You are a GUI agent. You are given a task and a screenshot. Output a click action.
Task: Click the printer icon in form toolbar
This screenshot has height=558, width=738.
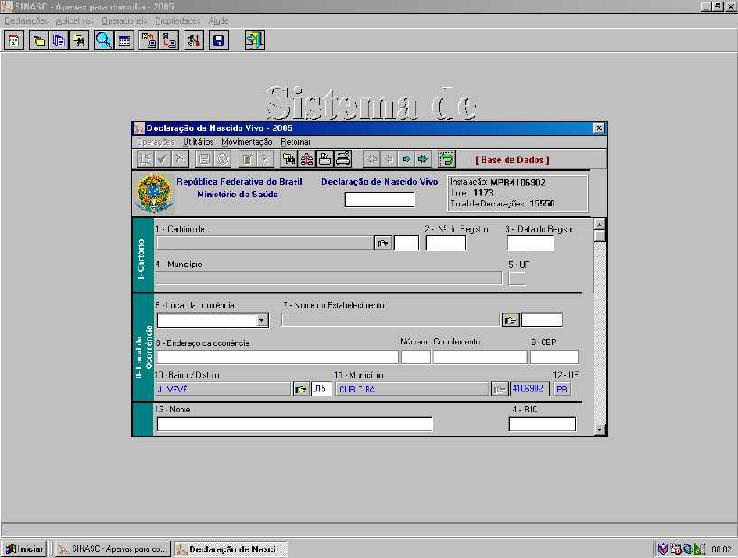point(343,159)
